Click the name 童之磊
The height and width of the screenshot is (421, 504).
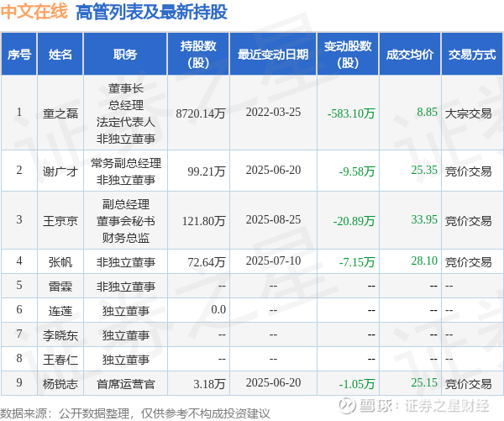click(60, 113)
